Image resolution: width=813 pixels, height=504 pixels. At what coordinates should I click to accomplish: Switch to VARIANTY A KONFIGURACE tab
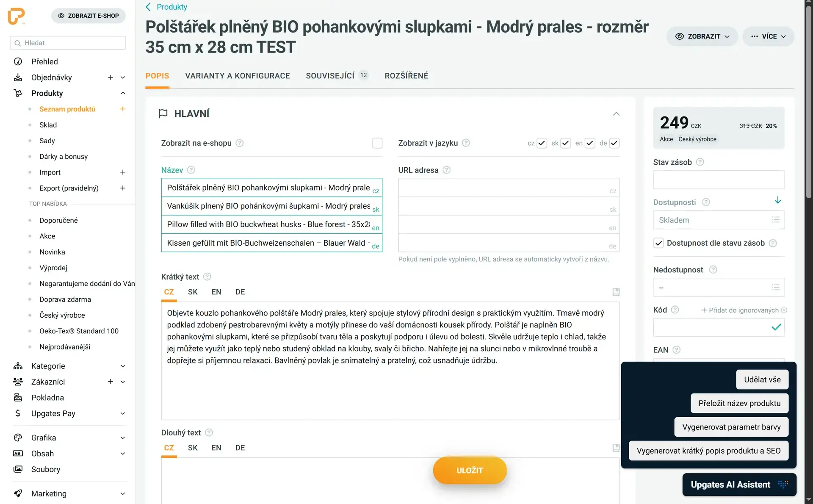coord(237,76)
